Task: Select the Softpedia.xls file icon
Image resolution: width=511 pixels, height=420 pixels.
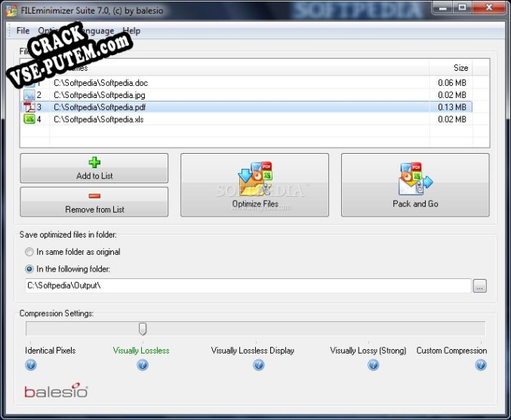Action: click(29, 119)
